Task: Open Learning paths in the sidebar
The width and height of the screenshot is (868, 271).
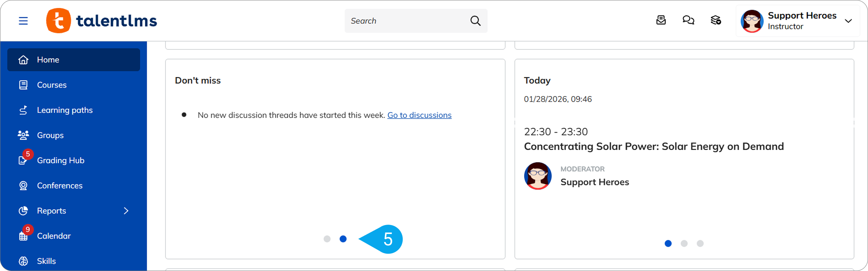Action: [64, 110]
